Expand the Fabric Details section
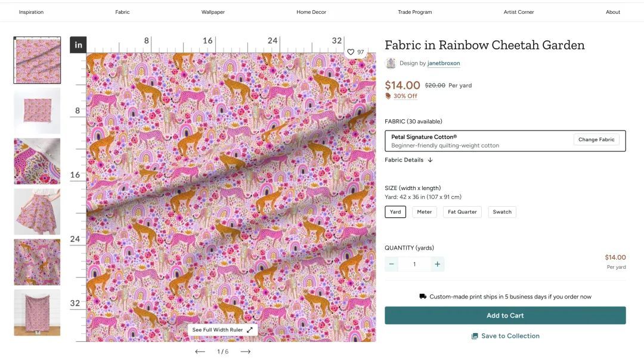Screen dimensions: 644x364 click(x=409, y=160)
